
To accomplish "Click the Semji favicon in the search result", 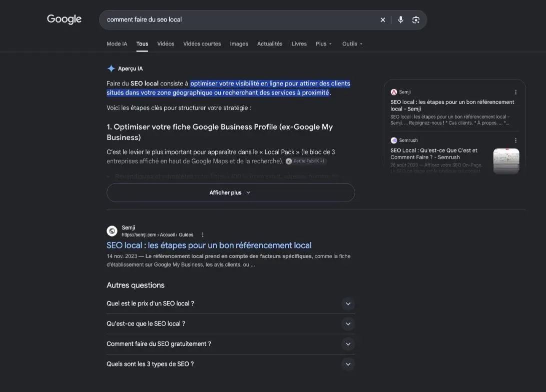I will pos(112,231).
